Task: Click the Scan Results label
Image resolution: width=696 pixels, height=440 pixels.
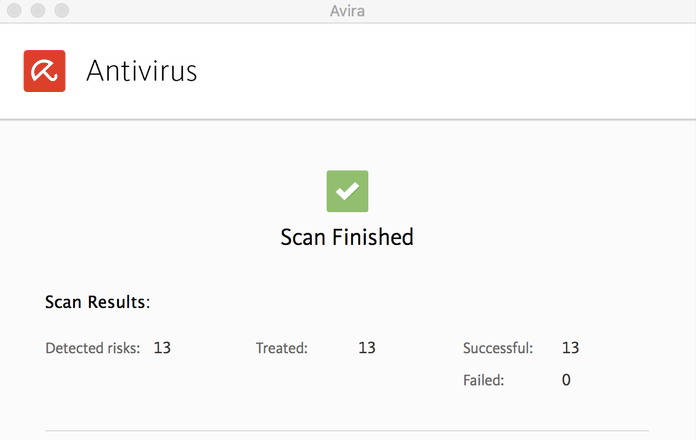Action: pos(98,302)
